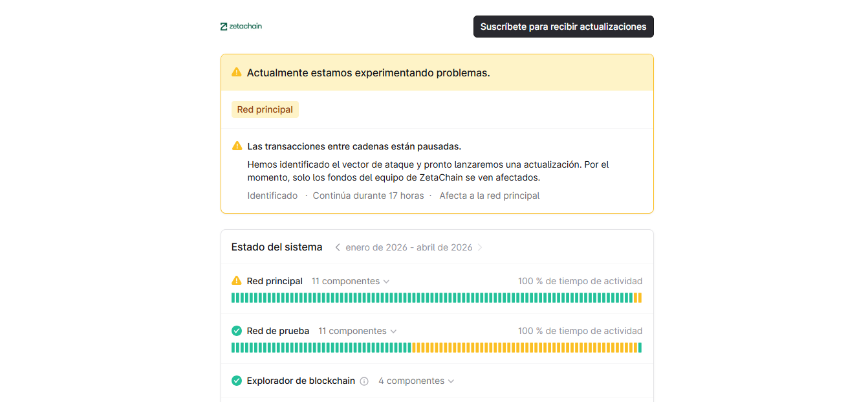
Task: Click the Red de prueba row label
Action: (x=277, y=331)
